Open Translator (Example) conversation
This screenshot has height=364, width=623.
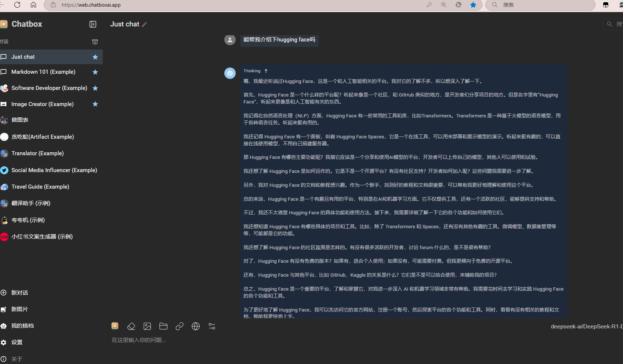[51, 153]
